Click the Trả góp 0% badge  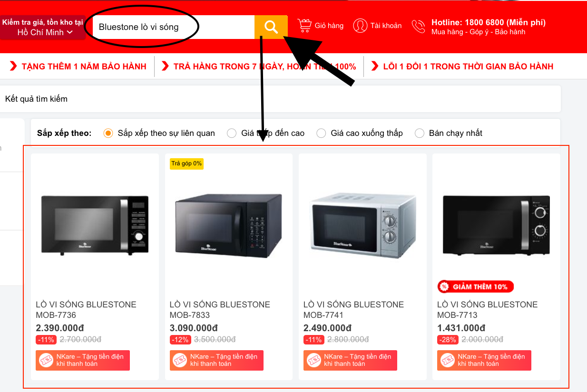[186, 163]
